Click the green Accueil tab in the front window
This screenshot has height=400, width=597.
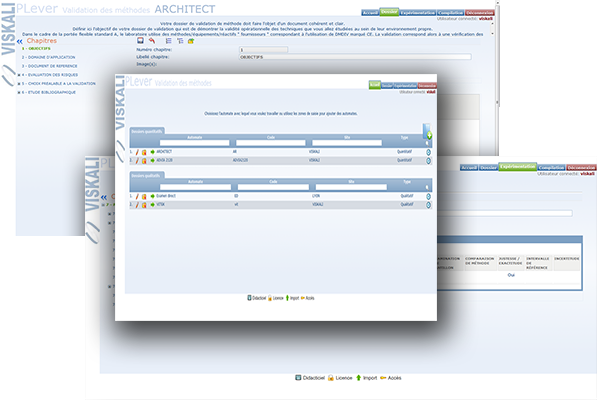375,85
